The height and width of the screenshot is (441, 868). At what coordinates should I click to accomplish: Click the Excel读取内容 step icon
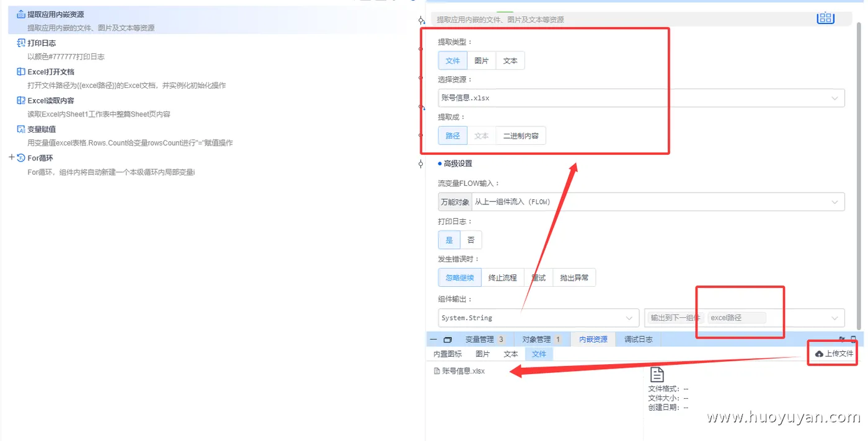tap(21, 100)
